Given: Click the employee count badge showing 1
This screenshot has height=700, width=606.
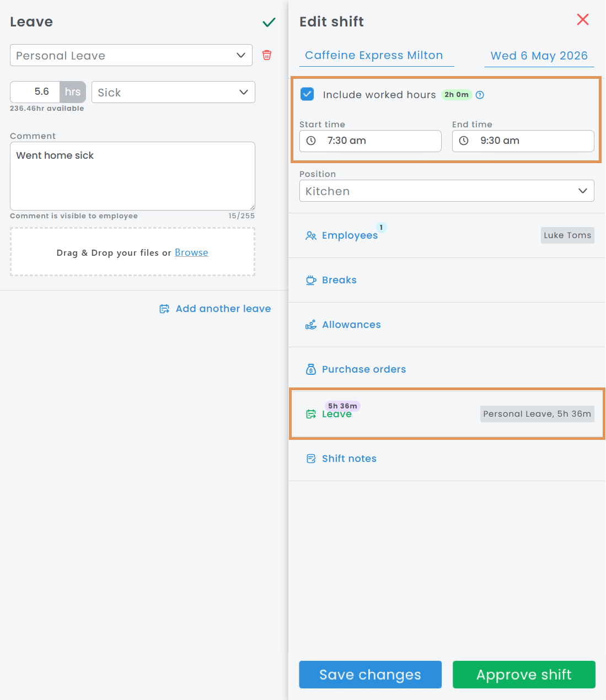Looking at the screenshot, I should point(381,227).
